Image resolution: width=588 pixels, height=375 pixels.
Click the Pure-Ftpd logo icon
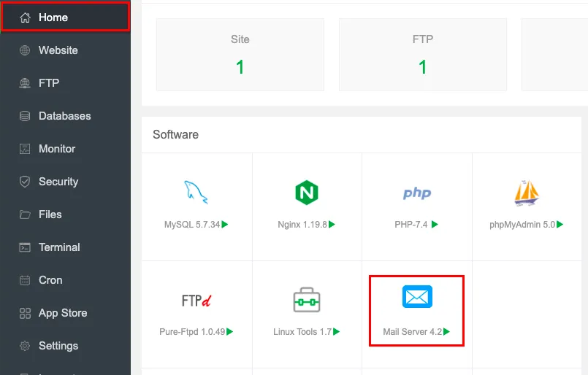[196, 300]
